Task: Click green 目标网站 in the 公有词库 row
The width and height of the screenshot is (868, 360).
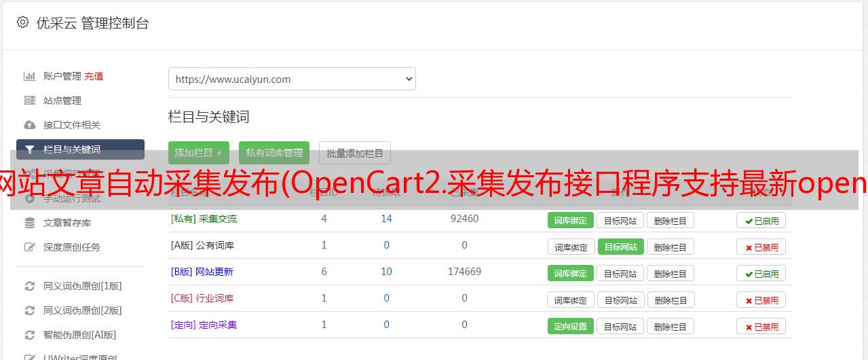Action: point(620,247)
